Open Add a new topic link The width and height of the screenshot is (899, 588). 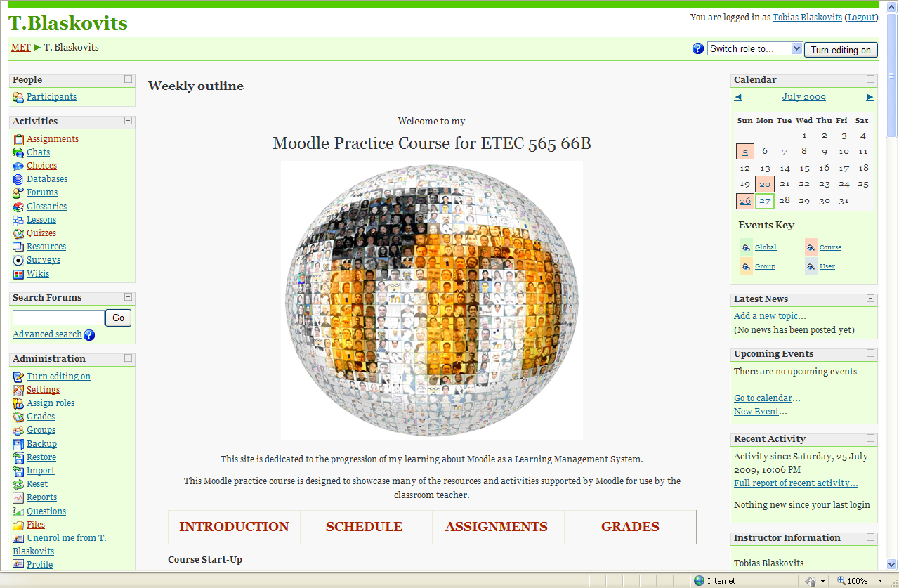766,316
